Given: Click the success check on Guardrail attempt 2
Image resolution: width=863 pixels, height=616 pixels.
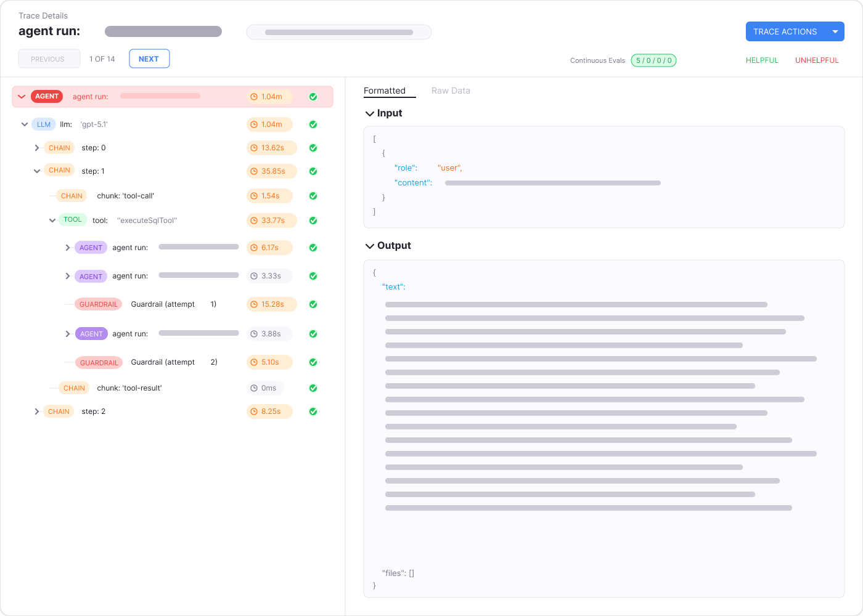Looking at the screenshot, I should (x=313, y=362).
